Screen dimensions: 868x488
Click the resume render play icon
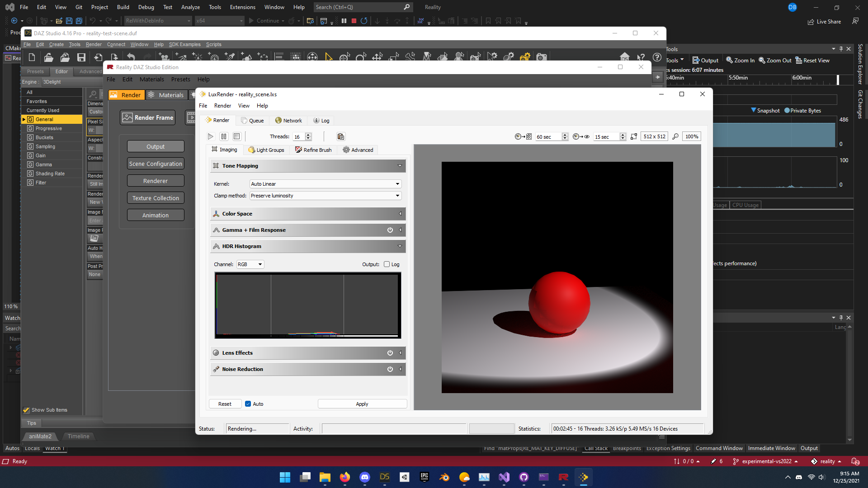coord(210,136)
